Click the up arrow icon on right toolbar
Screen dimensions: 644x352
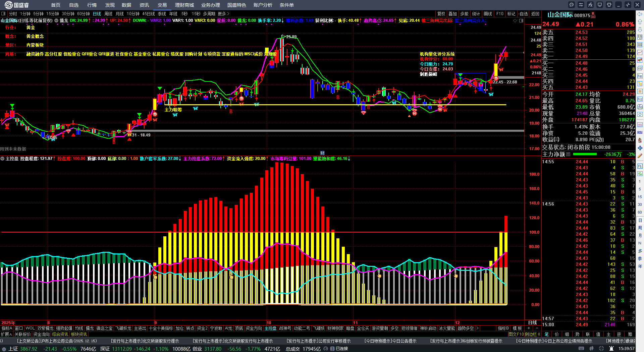click(x=640, y=22)
